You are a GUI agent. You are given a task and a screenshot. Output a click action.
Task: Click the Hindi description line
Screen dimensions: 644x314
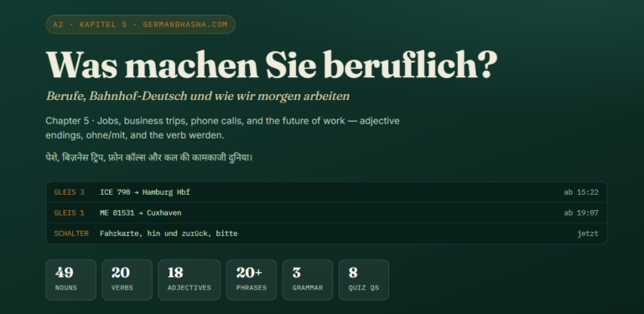click(x=149, y=157)
